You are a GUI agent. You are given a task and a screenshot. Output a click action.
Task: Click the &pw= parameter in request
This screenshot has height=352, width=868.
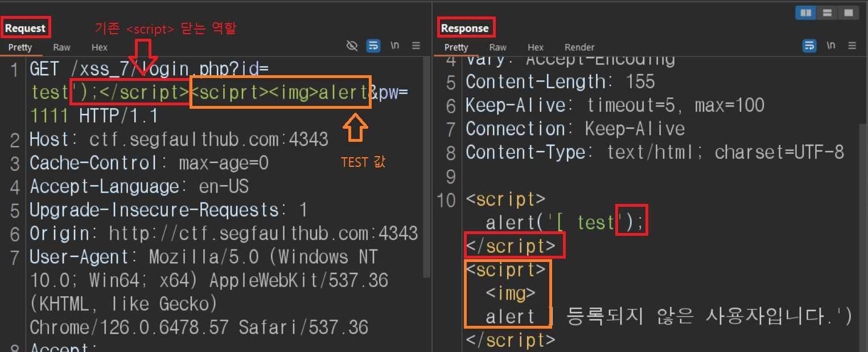[x=389, y=92]
